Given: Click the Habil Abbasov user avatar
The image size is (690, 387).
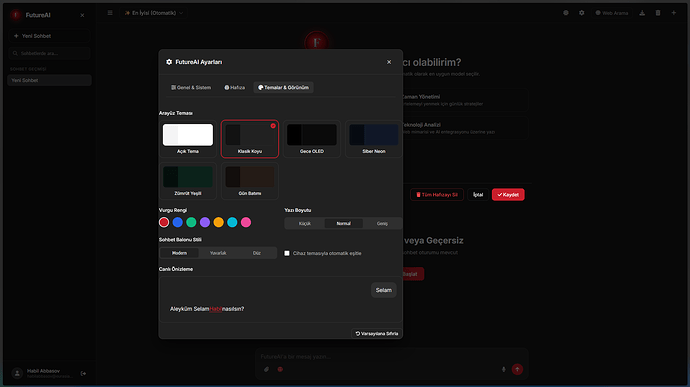Looking at the screenshot, I should (17, 373).
